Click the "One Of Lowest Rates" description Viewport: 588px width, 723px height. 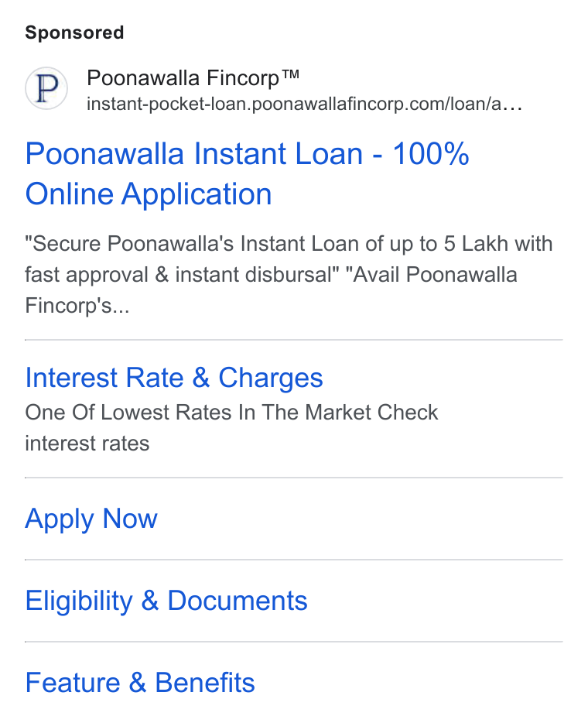tap(231, 413)
